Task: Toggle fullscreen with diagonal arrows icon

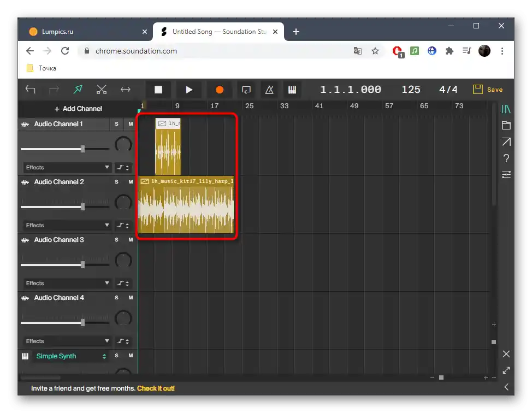Action: click(x=506, y=370)
